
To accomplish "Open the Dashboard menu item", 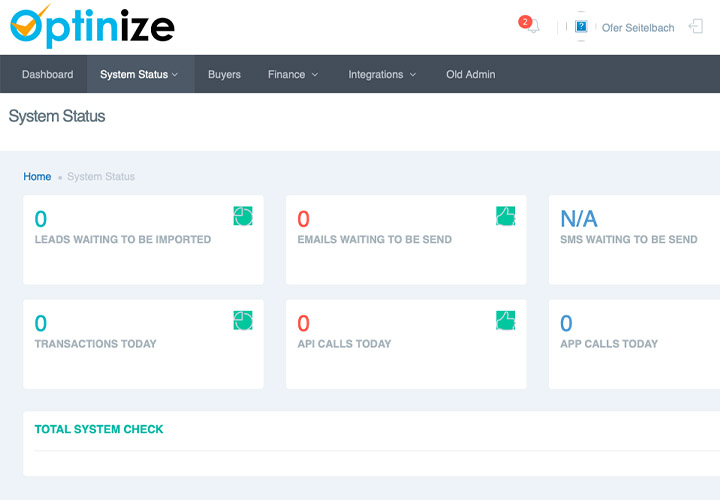I will [x=47, y=74].
